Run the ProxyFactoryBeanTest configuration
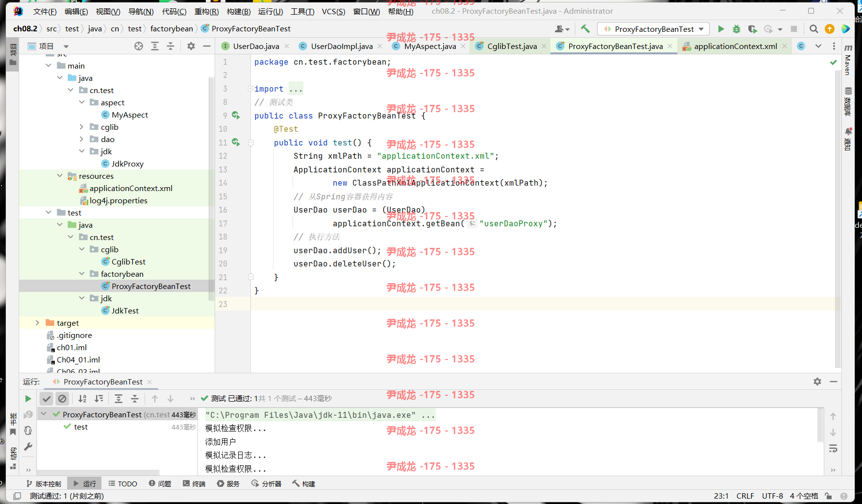862x504 pixels. 721,29
